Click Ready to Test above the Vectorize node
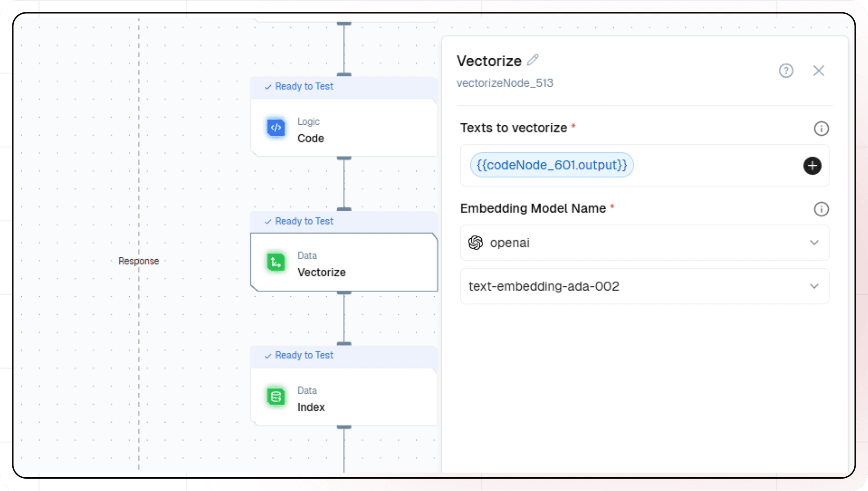 [x=304, y=221]
